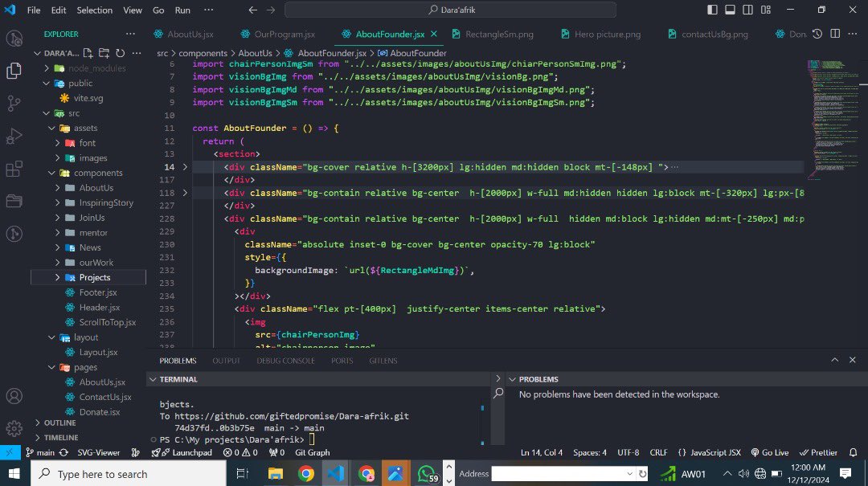Open the Explorer view in activity bar
Screen dimensions: 868x486
point(14,71)
